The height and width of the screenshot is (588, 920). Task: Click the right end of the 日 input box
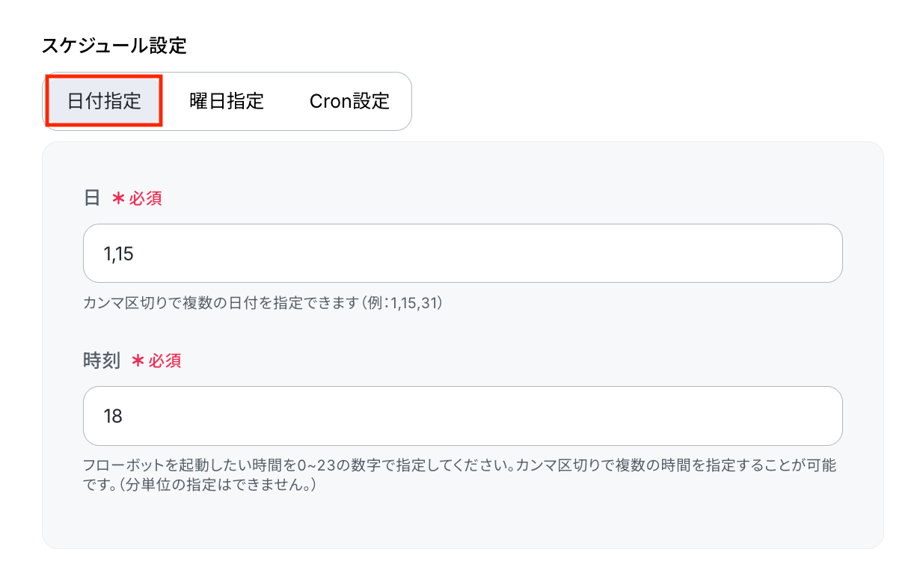click(823, 254)
